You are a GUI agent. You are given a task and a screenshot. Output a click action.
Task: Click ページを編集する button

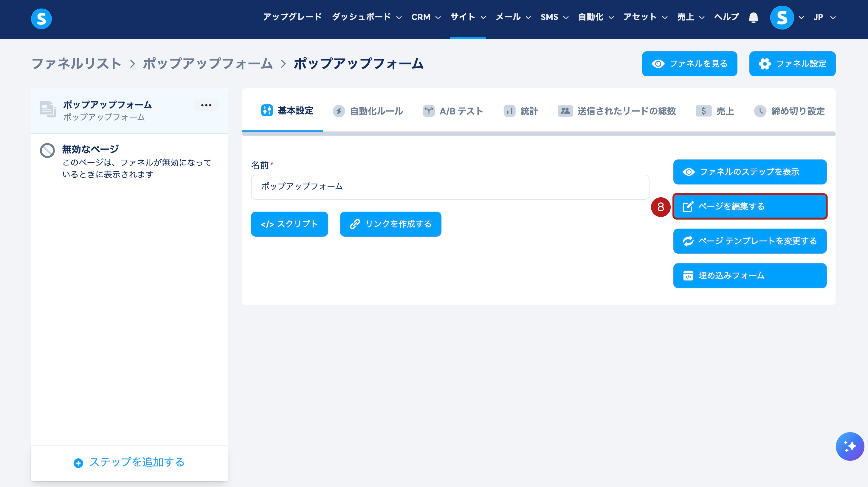click(750, 206)
